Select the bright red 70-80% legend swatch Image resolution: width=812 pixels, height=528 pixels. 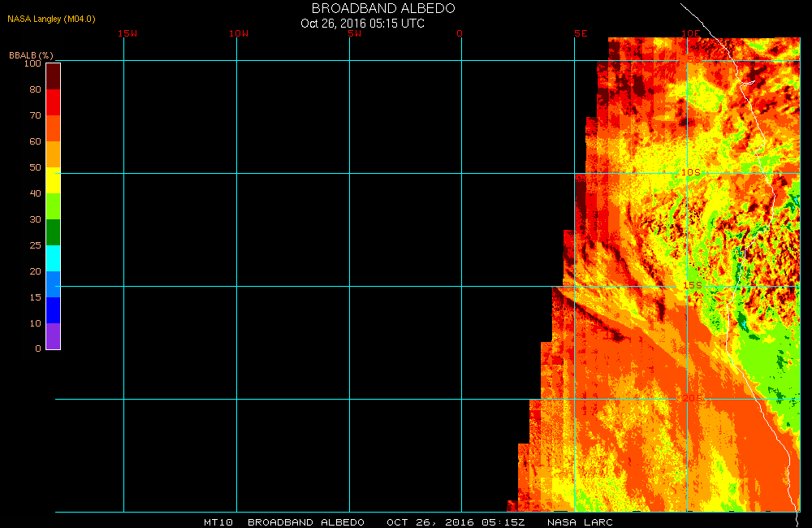pos(53,102)
